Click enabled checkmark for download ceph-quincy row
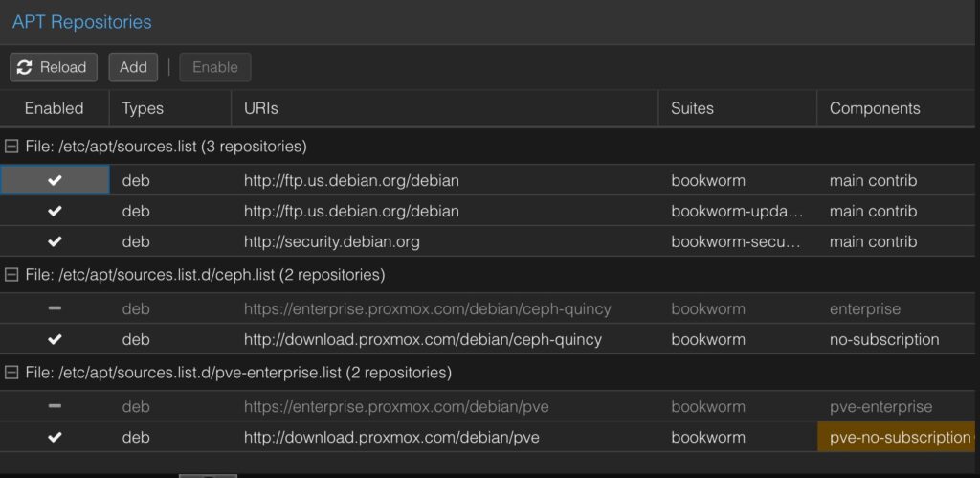The image size is (980, 478). (x=55, y=340)
